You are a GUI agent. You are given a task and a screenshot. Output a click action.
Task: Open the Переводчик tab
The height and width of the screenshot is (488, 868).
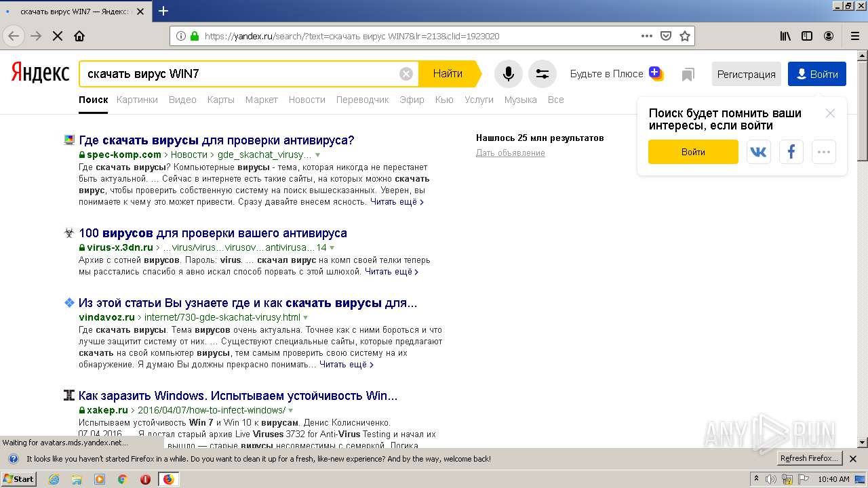tap(363, 100)
